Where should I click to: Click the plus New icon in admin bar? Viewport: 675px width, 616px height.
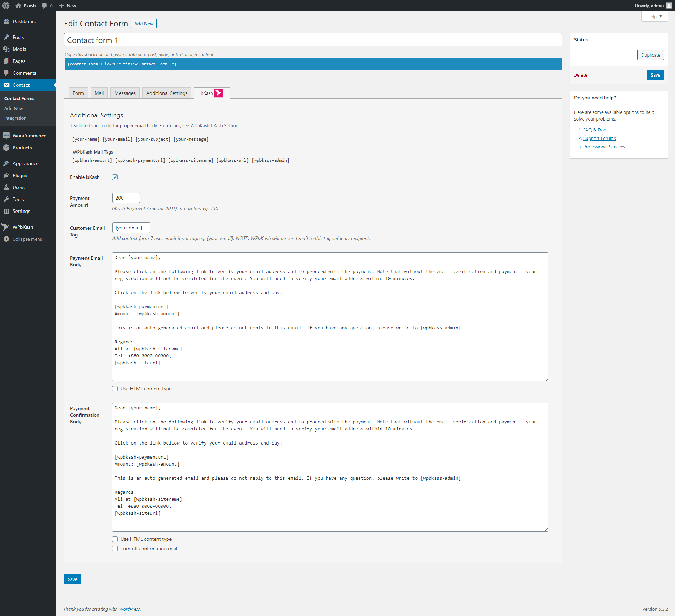tap(62, 6)
